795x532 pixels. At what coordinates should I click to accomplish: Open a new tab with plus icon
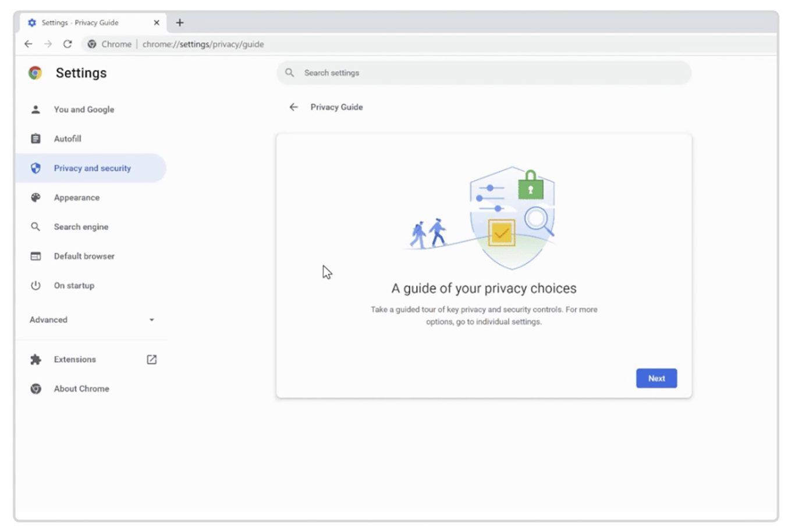[180, 23]
